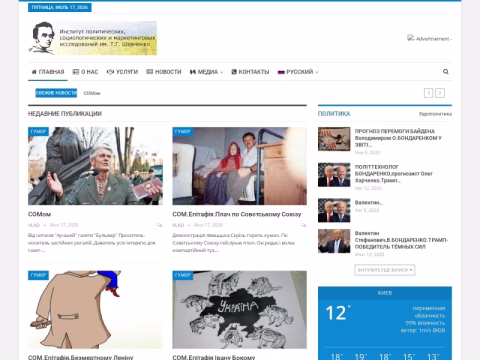Viewport: 480px width, 360px height.
Task: Click the search magnifier icon
Action: coord(445,72)
